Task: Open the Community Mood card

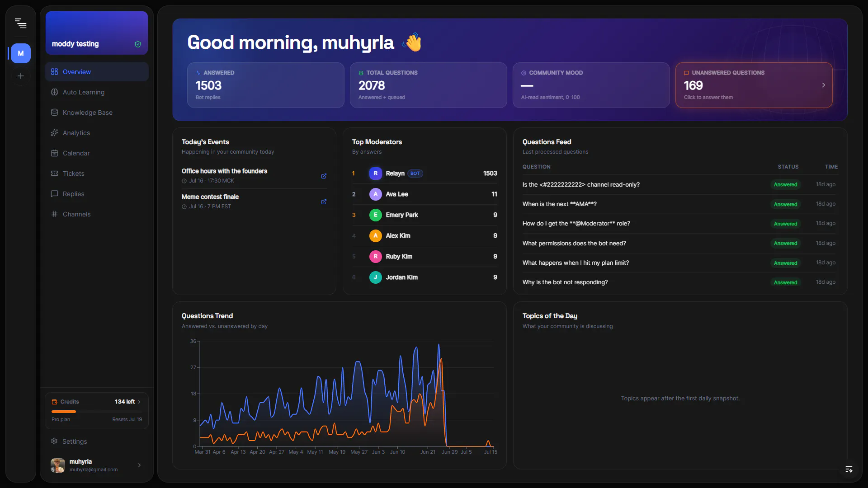Action: pos(591,85)
